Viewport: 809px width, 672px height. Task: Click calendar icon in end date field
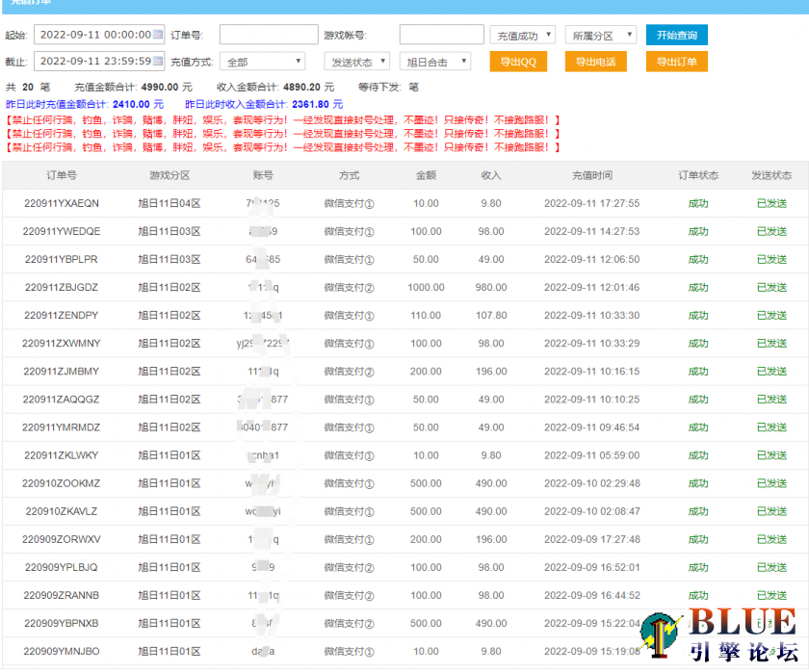[158, 62]
